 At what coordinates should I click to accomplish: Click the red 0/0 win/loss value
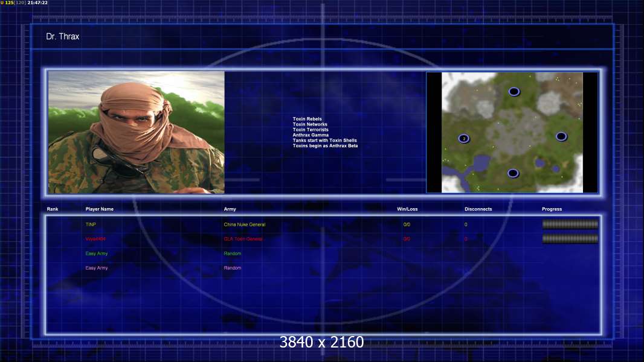pyautogui.click(x=407, y=239)
